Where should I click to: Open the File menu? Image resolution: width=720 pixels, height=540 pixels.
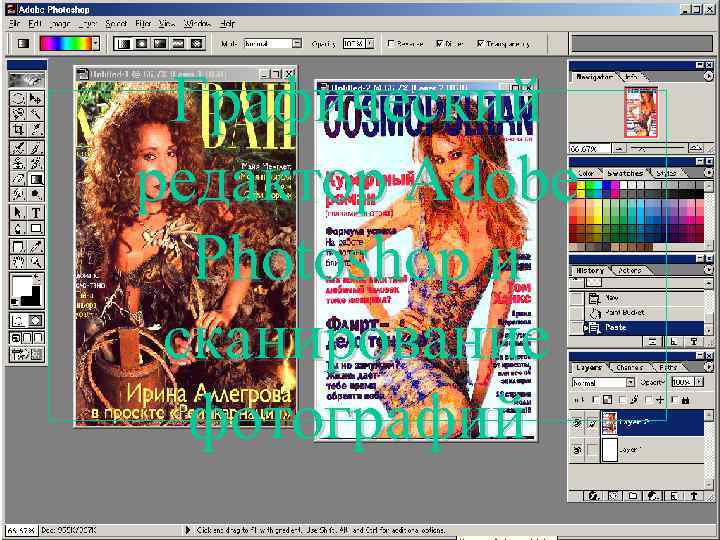(14, 23)
